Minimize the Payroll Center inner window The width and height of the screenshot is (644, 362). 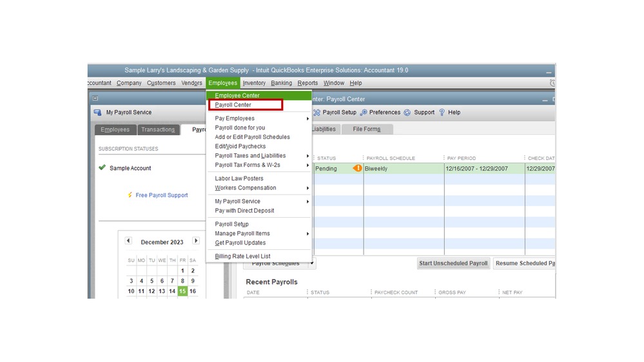(545, 100)
